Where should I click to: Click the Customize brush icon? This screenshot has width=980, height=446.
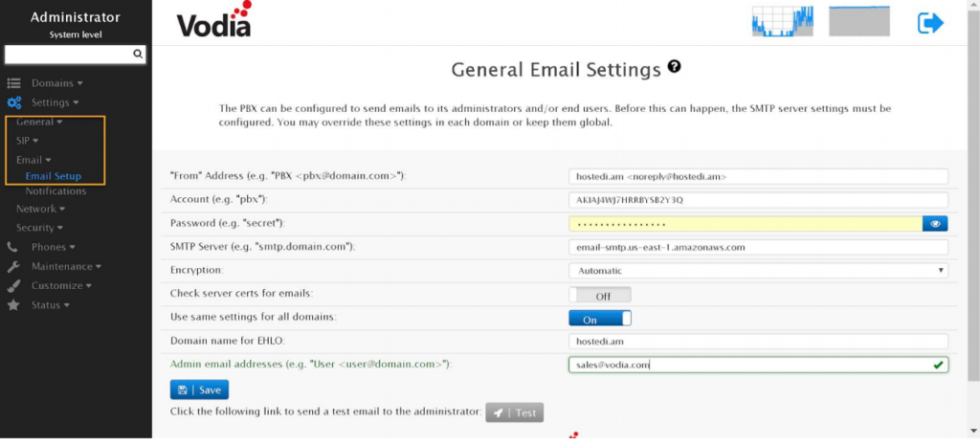coord(13,285)
